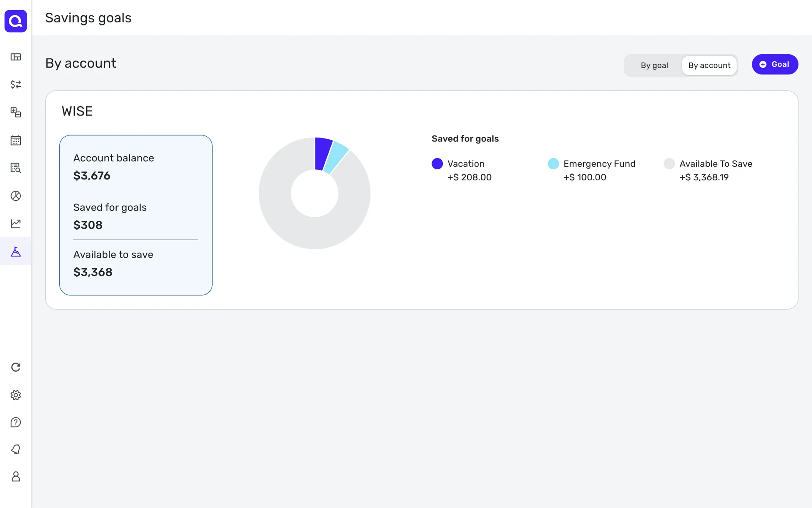Screen dimensions: 812x508
Task: Open notifications bell icon
Action: click(16, 449)
